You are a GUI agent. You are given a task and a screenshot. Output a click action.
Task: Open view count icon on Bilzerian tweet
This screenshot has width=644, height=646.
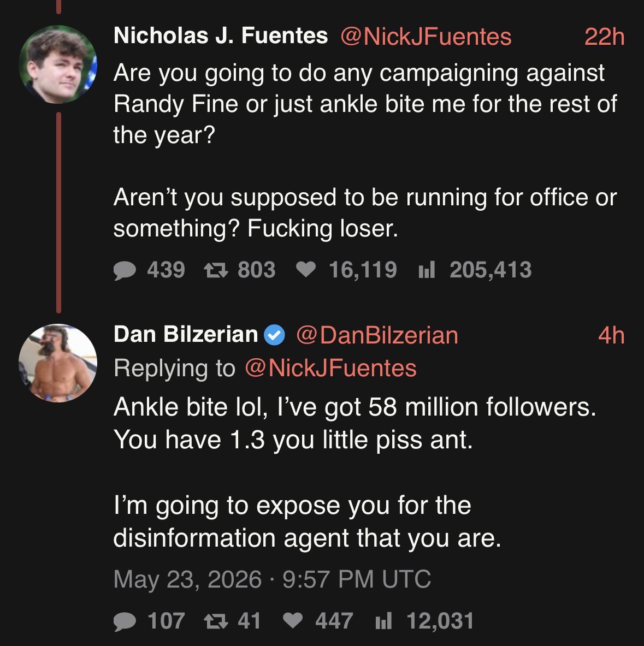point(383,621)
